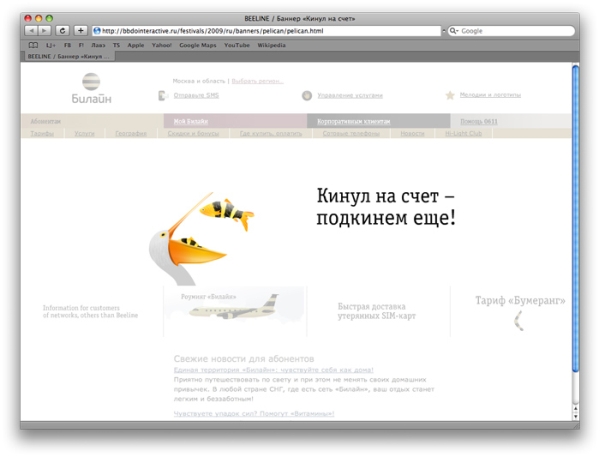Open the Единая территория «Билайн» news link
The height and width of the screenshot is (457, 600).
click(274, 370)
